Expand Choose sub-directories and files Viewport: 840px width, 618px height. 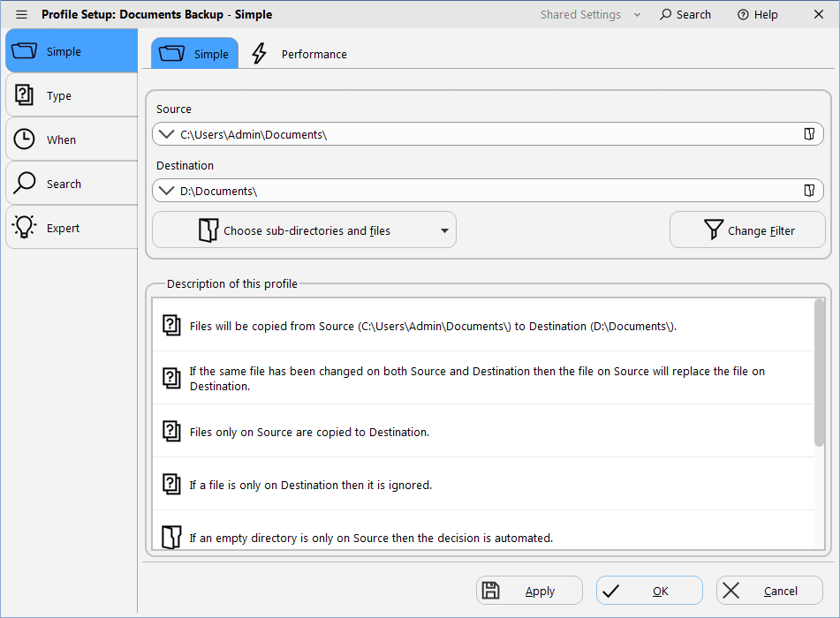coord(444,230)
